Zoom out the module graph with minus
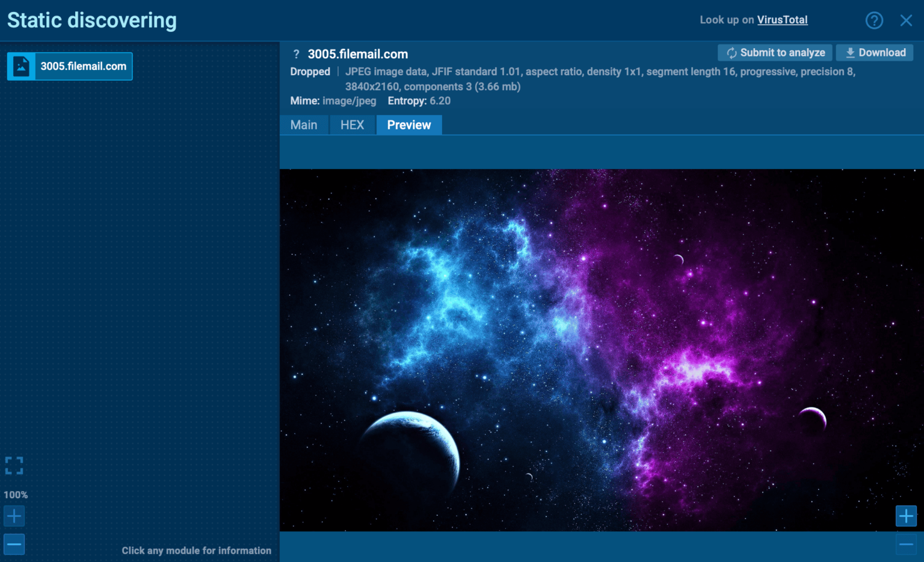Screen dimensions: 924x562 click(14, 544)
